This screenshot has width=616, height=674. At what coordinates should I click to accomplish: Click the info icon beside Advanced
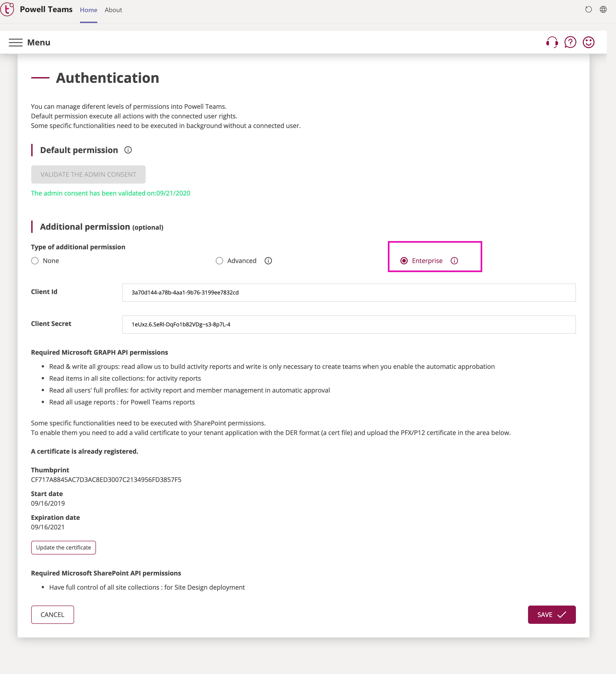coord(268,261)
